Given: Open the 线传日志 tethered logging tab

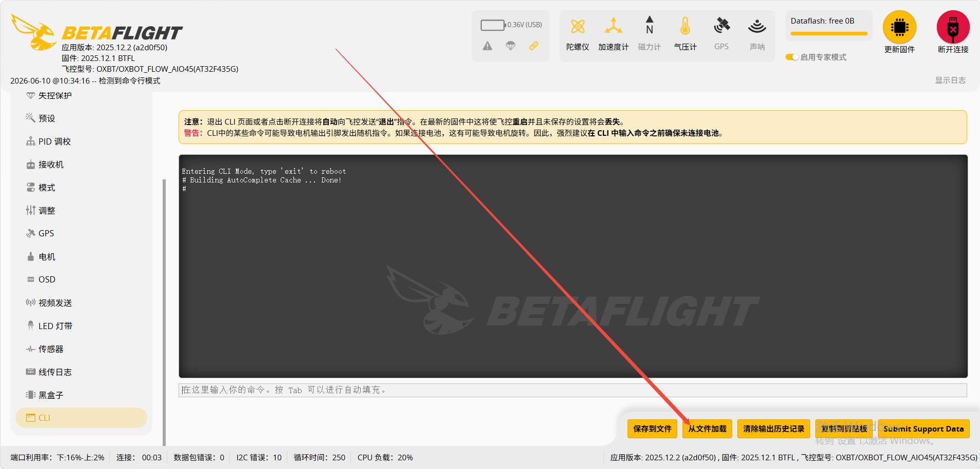Looking at the screenshot, I should click(x=81, y=372).
